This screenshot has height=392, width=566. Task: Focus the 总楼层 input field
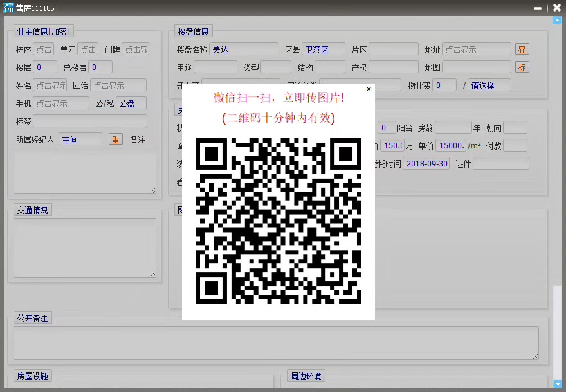[x=100, y=67]
